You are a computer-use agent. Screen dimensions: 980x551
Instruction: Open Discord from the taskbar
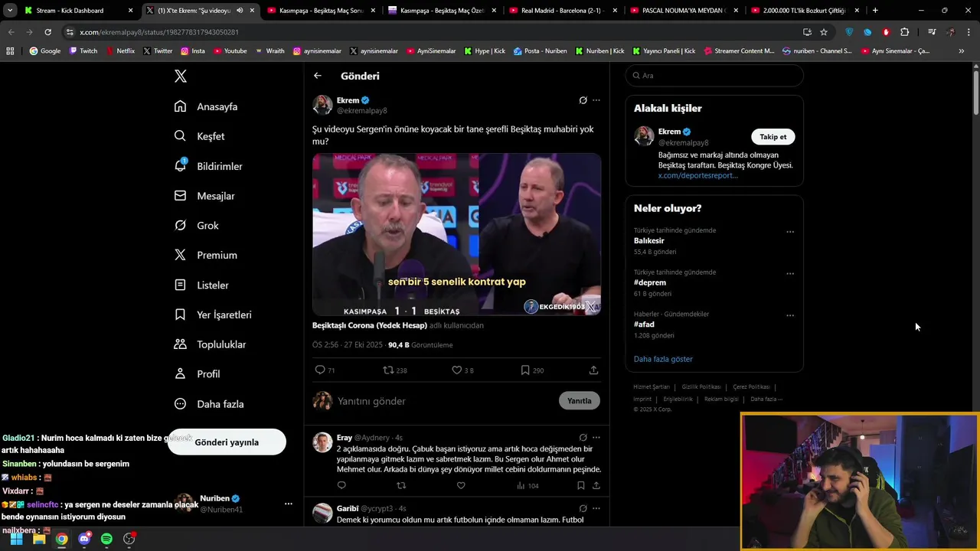click(84, 539)
